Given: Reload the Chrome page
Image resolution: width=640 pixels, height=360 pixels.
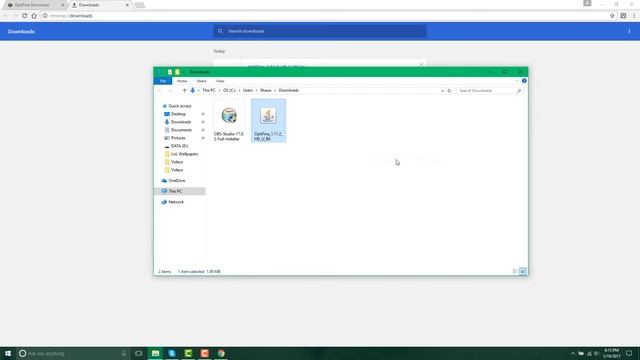Looking at the screenshot, I should pos(24,16).
